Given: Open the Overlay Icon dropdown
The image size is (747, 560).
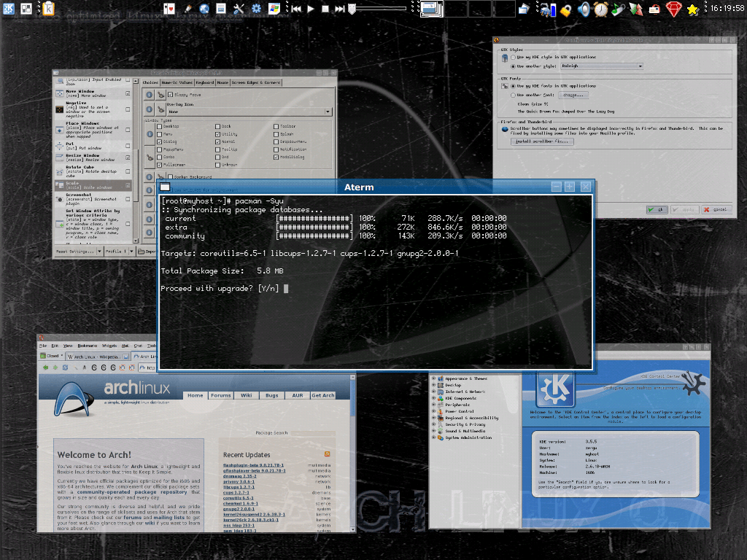Looking at the screenshot, I should tap(249, 112).
